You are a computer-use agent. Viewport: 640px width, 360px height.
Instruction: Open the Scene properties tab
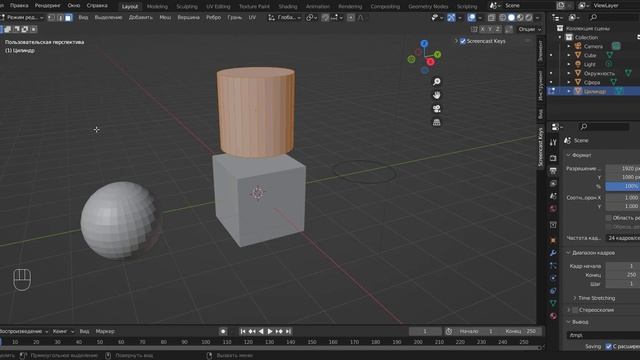point(553,196)
